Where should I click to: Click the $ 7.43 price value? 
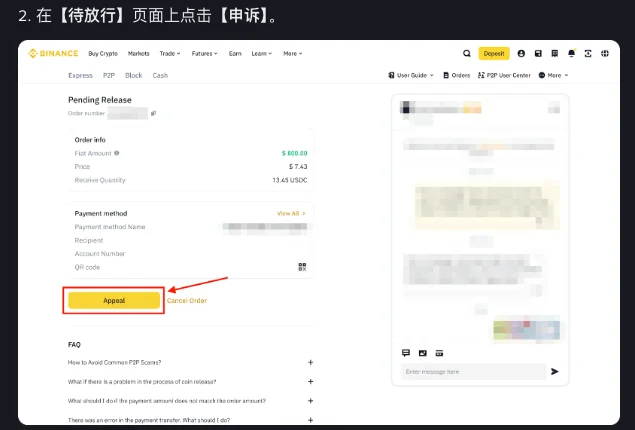[298, 166]
